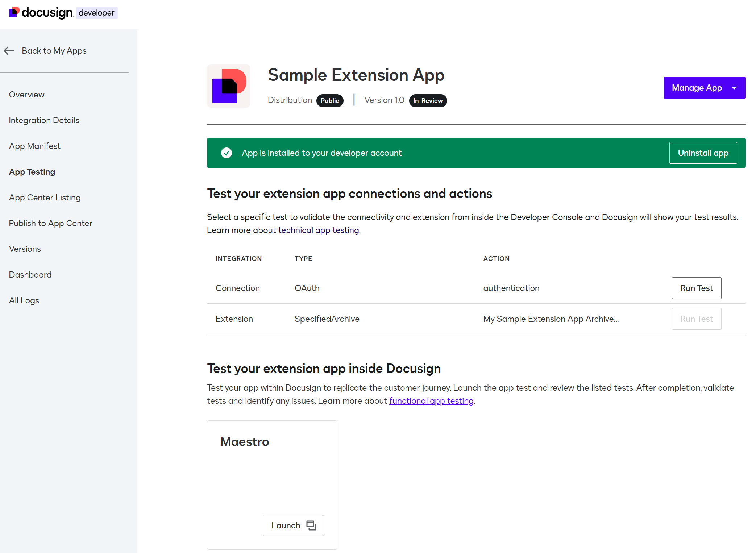Click the developer badge next to the logo
The width and height of the screenshot is (756, 553).
(x=96, y=13)
